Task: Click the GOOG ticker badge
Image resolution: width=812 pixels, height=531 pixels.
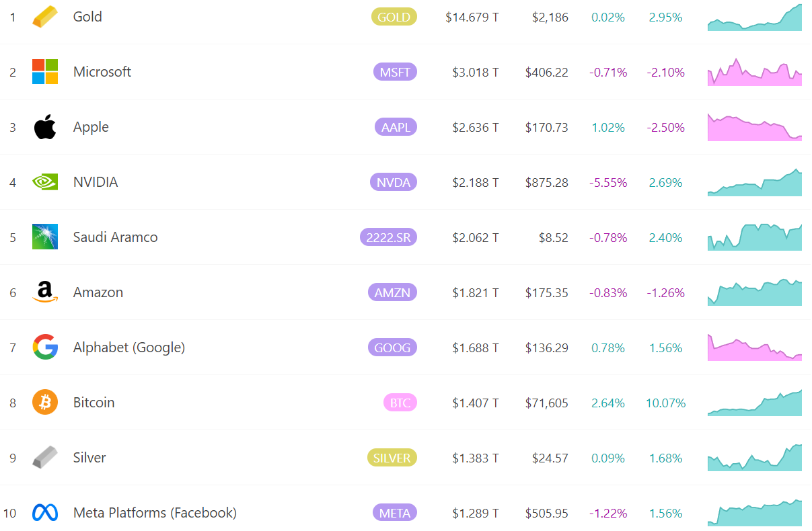Action: tap(392, 348)
